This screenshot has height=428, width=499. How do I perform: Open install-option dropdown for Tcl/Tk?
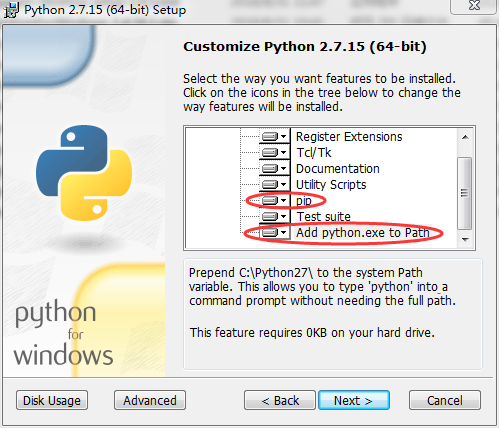(x=274, y=152)
